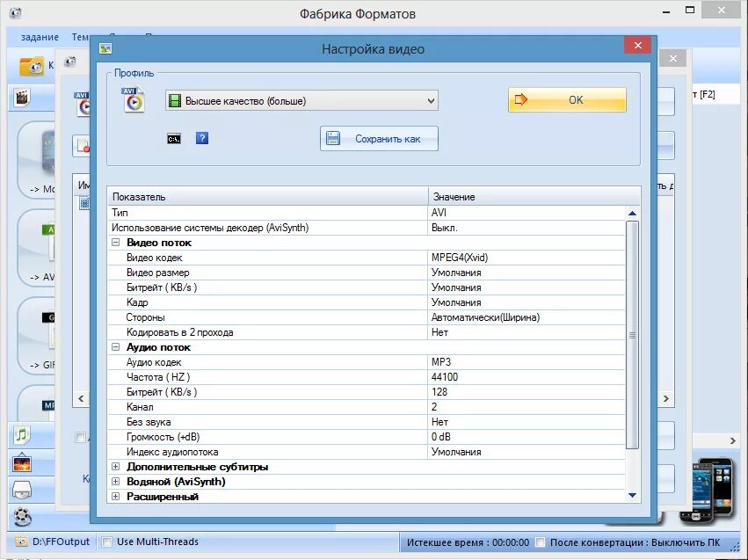Image resolution: width=748 pixels, height=560 pixels.
Task: Select the Кадр row
Action: point(367,302)
